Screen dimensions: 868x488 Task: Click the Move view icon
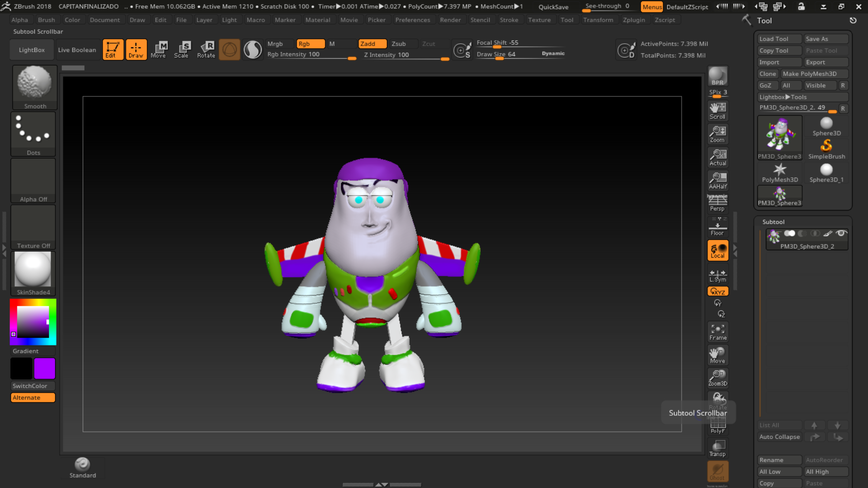pos(717,355)
